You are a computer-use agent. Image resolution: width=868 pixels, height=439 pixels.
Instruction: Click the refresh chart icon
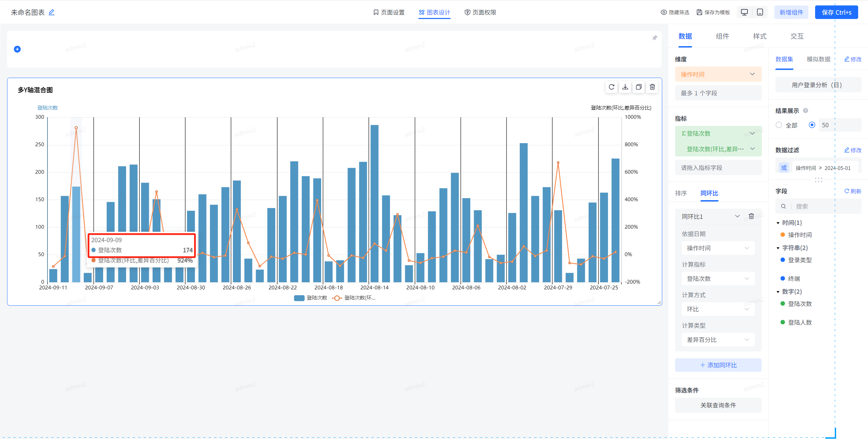(x=611, y=87)
